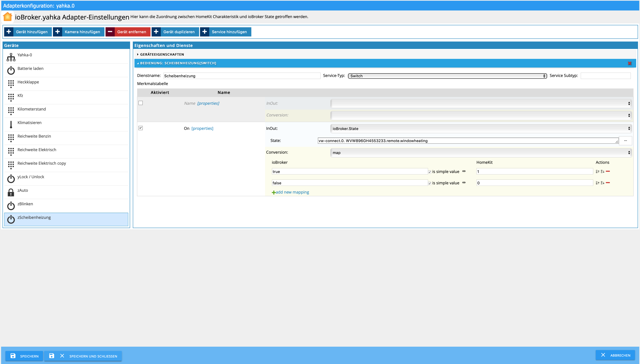Screen dimensions: 640x364
Task: Uncheck the On characteristic checkbox
Action: (141, 128)
